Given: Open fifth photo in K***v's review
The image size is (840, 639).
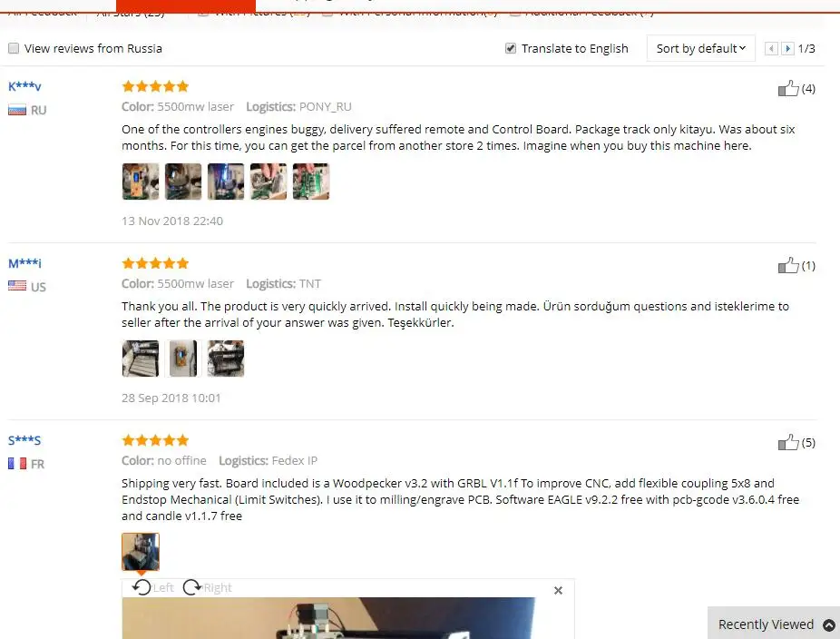Looking at the screenshot, I should tap(311, 182).
